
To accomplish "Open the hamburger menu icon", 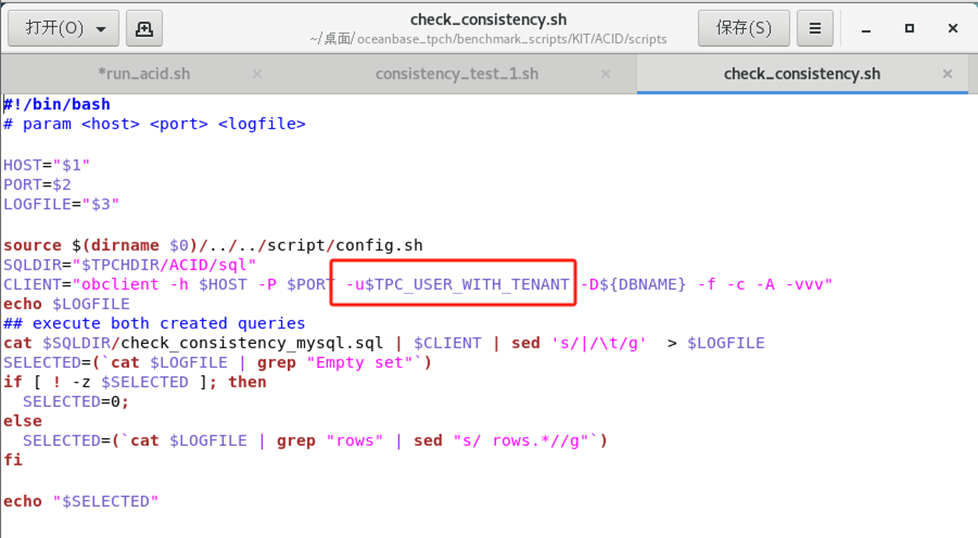I will pos(815,28).
